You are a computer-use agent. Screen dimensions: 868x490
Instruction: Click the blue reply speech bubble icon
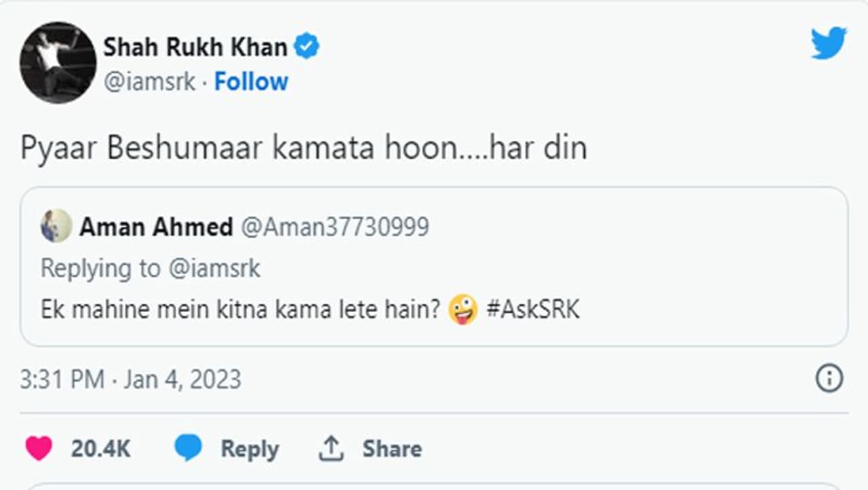click(x=188, y=449)
